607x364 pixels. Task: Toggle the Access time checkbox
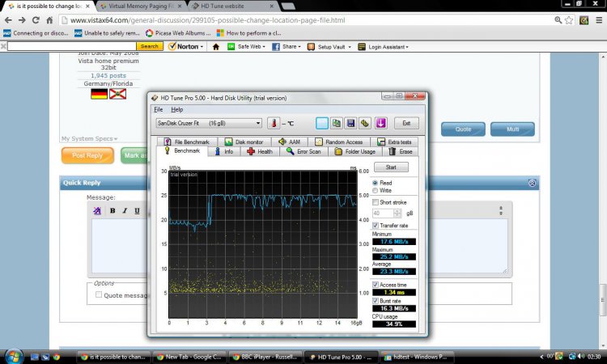click(375, 285)
